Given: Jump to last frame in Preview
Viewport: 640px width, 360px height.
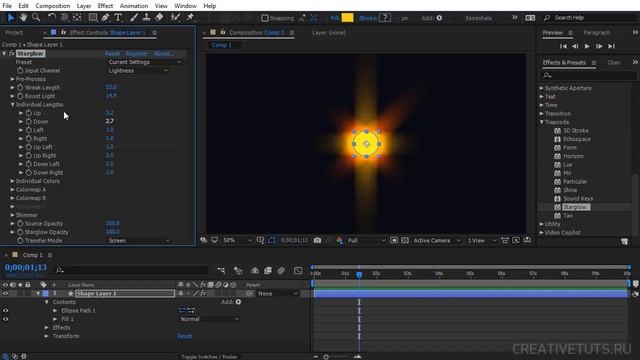Looking at the screenshot, I should coord(611,46).
